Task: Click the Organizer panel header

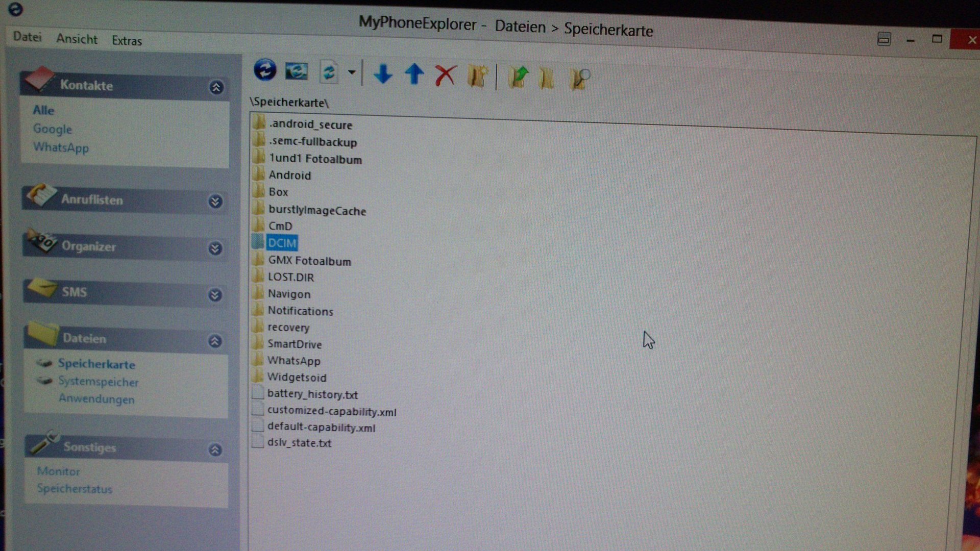Action: (125, 246)
